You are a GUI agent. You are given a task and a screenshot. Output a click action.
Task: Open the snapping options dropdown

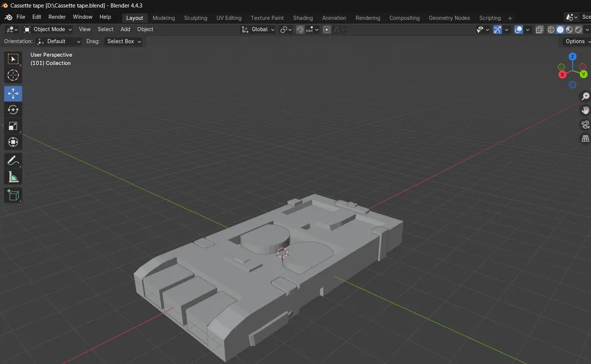point(313,30)
